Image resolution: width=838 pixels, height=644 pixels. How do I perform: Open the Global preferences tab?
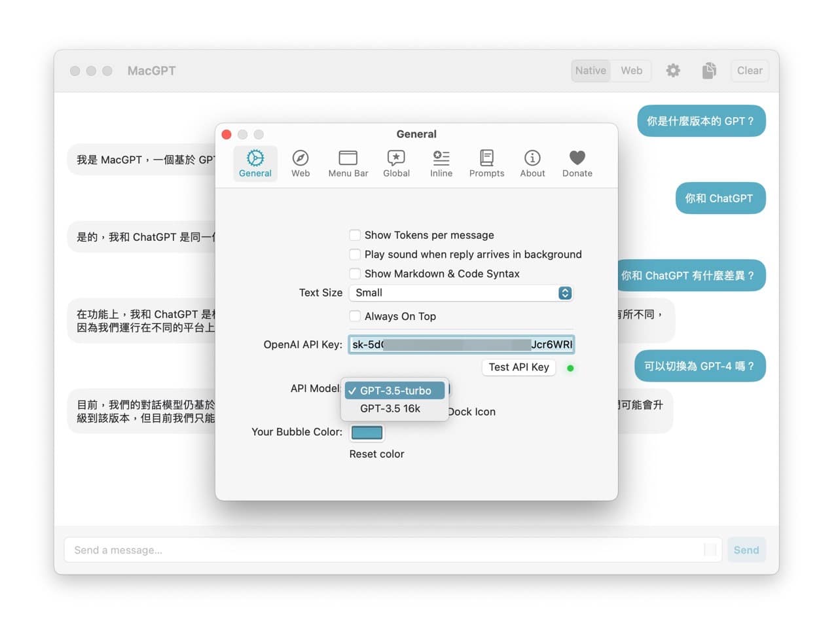[396, 164]
